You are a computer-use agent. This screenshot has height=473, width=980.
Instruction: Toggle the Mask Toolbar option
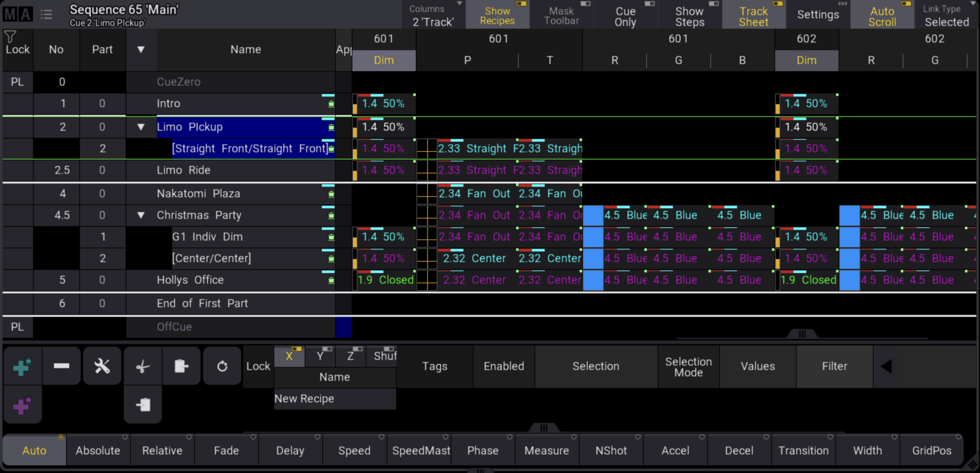(x=561, y=14)
